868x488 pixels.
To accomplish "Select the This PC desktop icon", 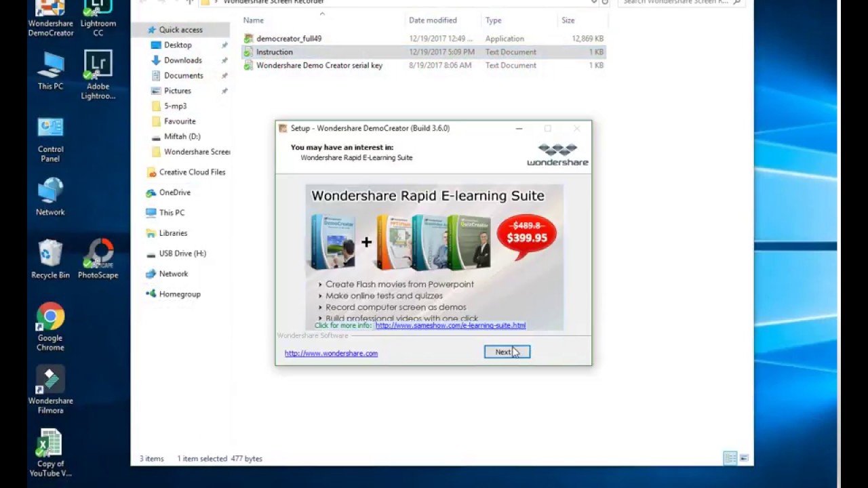I will pos(50,70).
